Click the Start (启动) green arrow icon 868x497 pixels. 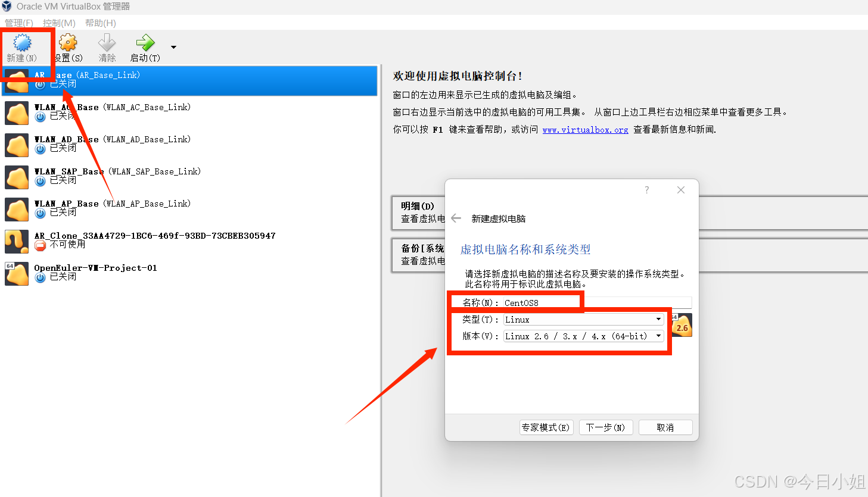145,43
